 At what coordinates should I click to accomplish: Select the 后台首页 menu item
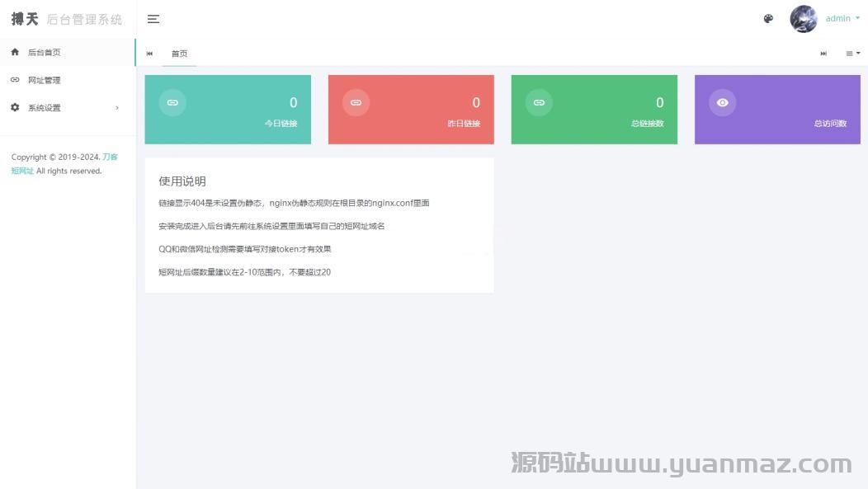(45, 53)
